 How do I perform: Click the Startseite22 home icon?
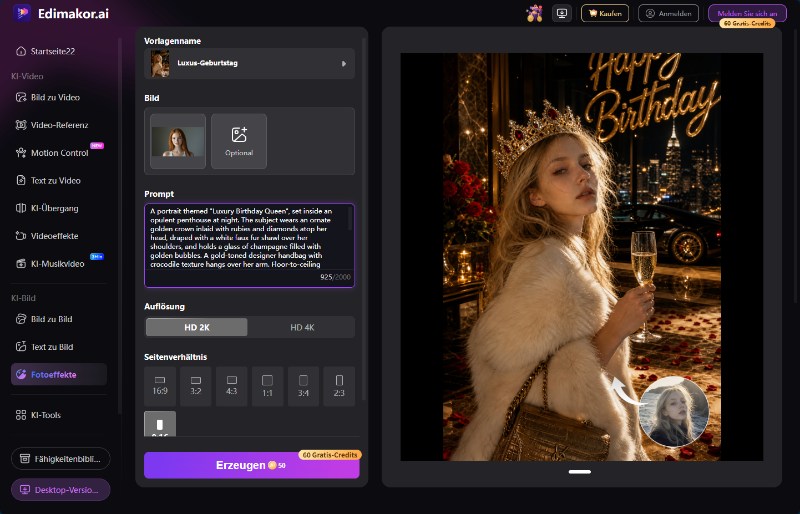pos(21,51)
